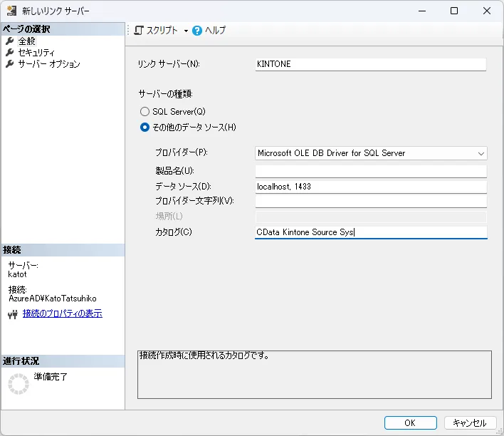Click the server name katot text
This screenshot has height=436, width=504.
pos(17,274)
